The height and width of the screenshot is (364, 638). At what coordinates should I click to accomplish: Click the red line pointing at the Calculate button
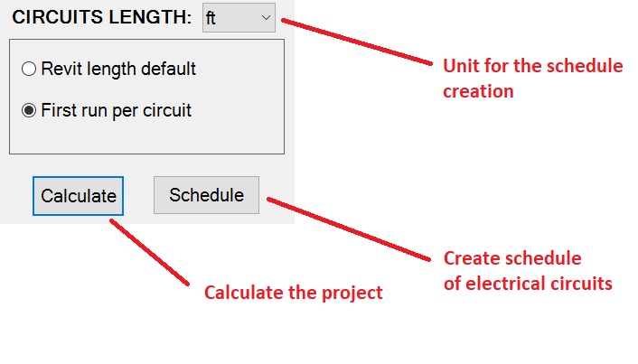(x=150, y=253)
